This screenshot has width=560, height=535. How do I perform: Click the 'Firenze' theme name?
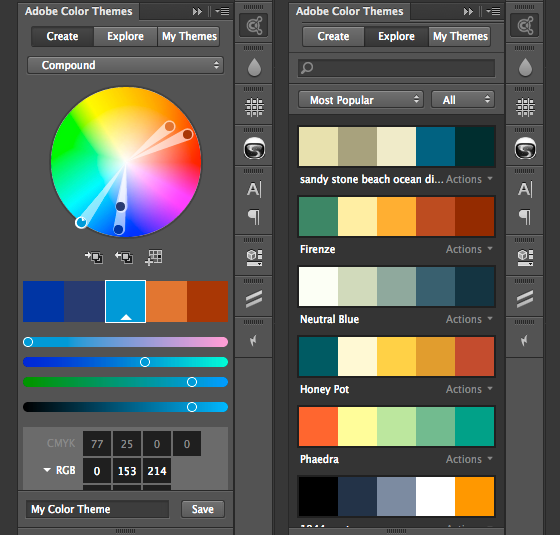[318, 249]
